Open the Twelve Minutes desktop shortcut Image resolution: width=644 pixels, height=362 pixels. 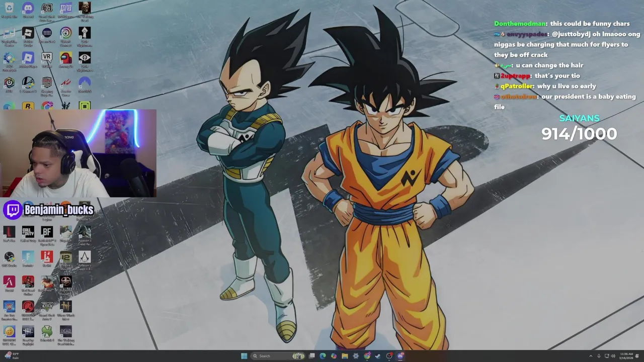(x=65, y=260)
